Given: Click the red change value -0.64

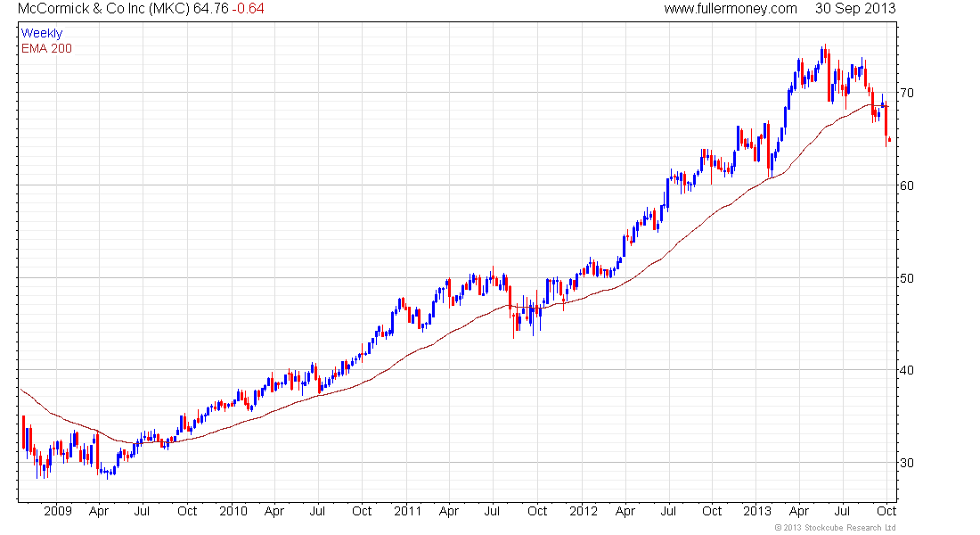Looking at the screenshot, I should click(x=249, y=9).
